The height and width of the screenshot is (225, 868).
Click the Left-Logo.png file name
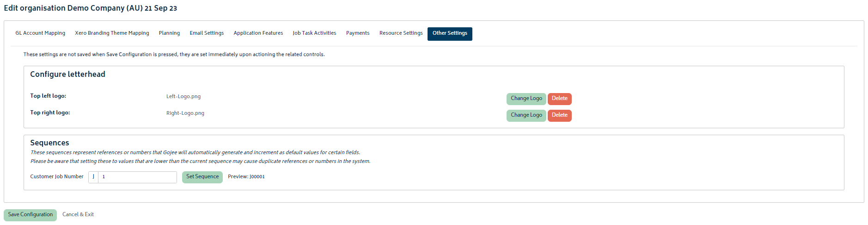(183, 97)
